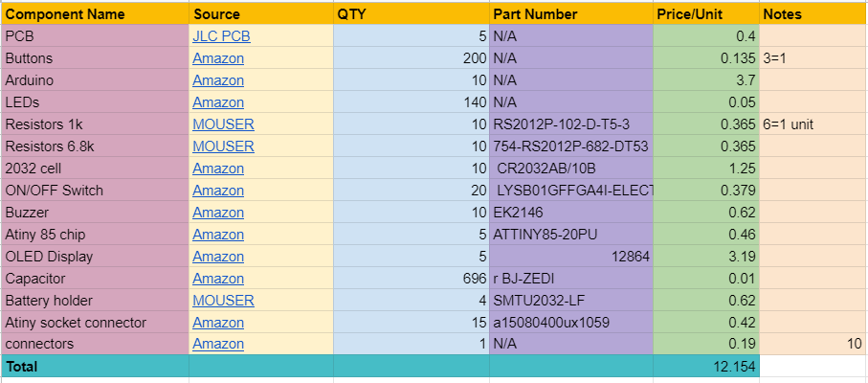Select the Price/Unit header cell
This screenshot has width=868, height=383.
pyautogui.click(x=706, y=14)
